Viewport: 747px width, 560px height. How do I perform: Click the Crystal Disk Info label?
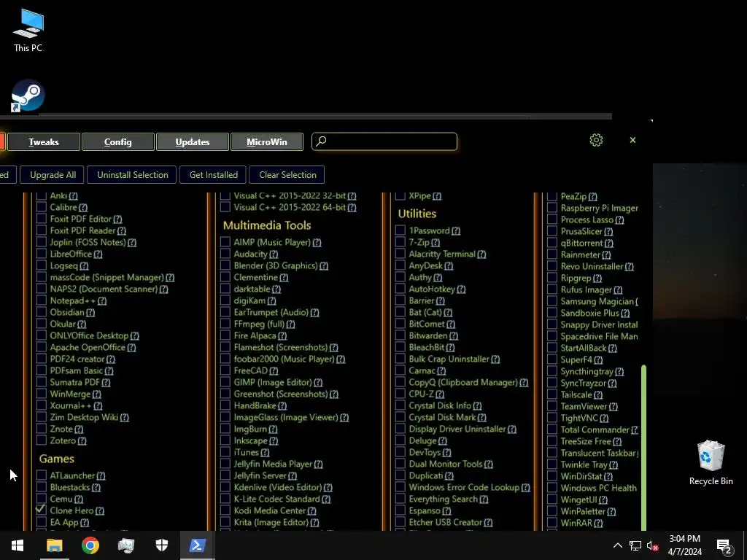tap(440, 405)
